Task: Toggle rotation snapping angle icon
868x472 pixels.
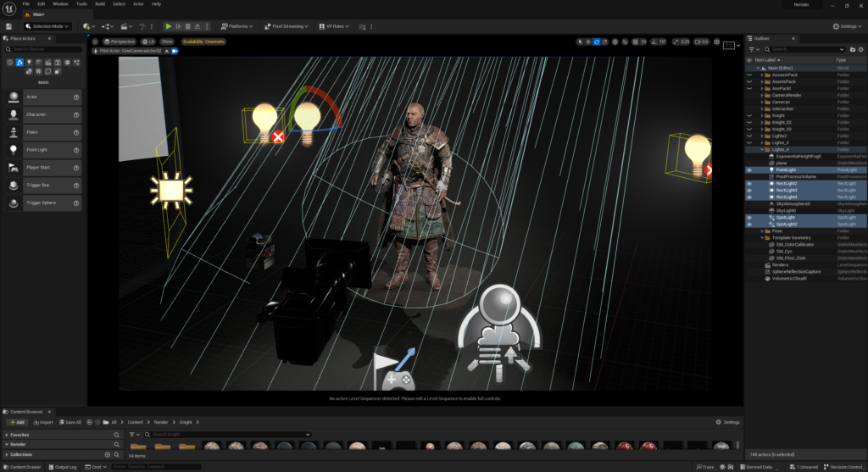Action: [654, 42]
